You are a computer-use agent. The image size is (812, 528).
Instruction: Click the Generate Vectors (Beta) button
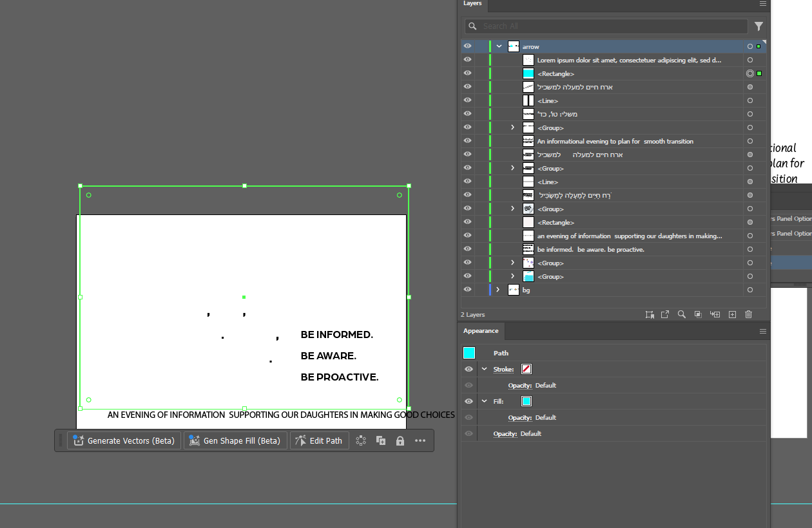click(124, 440)
